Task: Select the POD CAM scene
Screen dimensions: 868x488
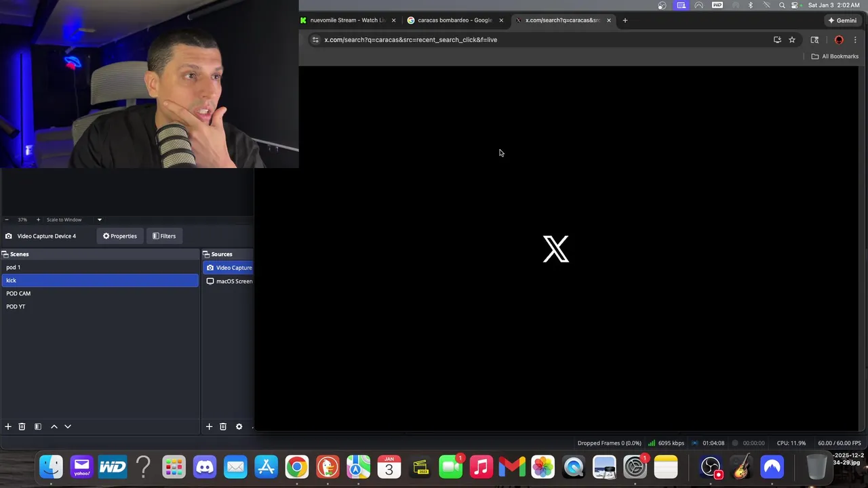Action: click(x=100, y=293)
